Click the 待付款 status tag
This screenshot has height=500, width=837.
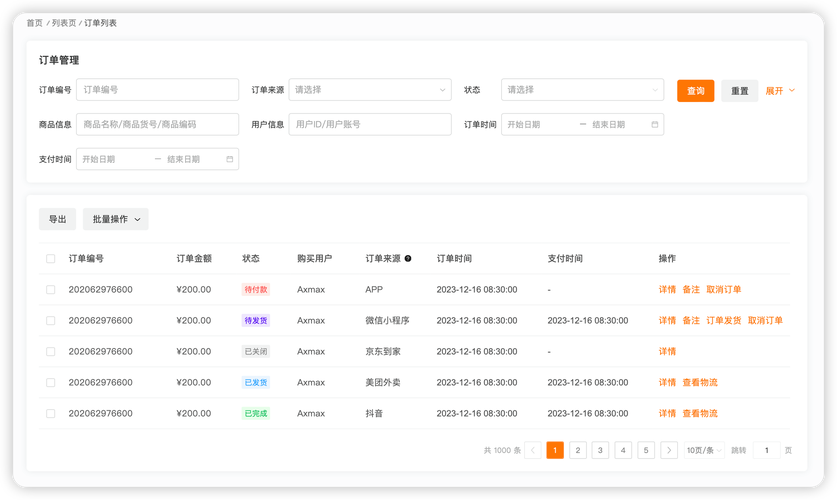[256, 290]
